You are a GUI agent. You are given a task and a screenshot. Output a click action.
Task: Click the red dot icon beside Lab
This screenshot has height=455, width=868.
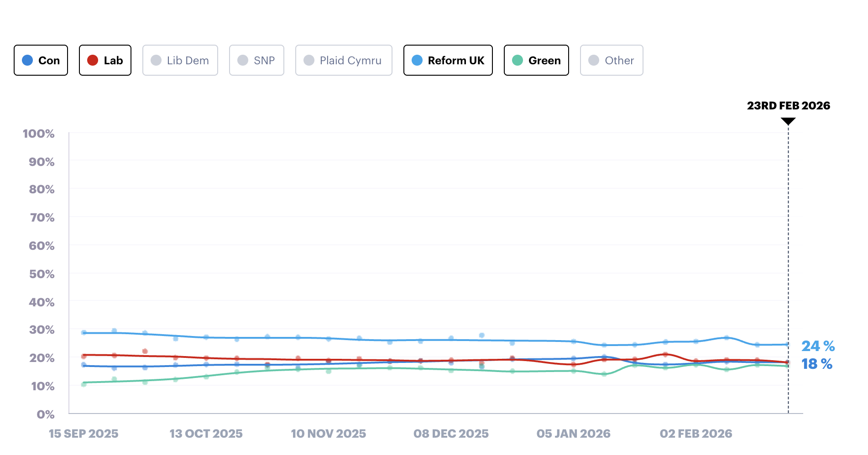(91, 60)
